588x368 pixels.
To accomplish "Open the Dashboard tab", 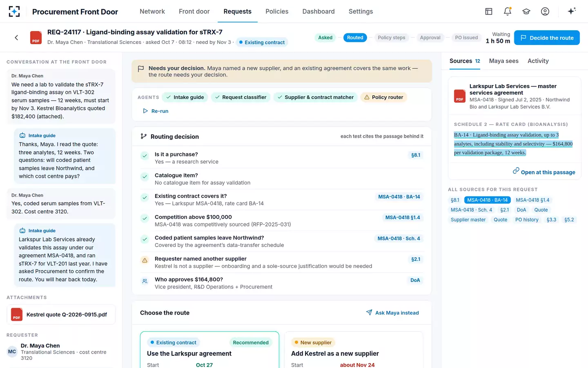I will (318, 11).
